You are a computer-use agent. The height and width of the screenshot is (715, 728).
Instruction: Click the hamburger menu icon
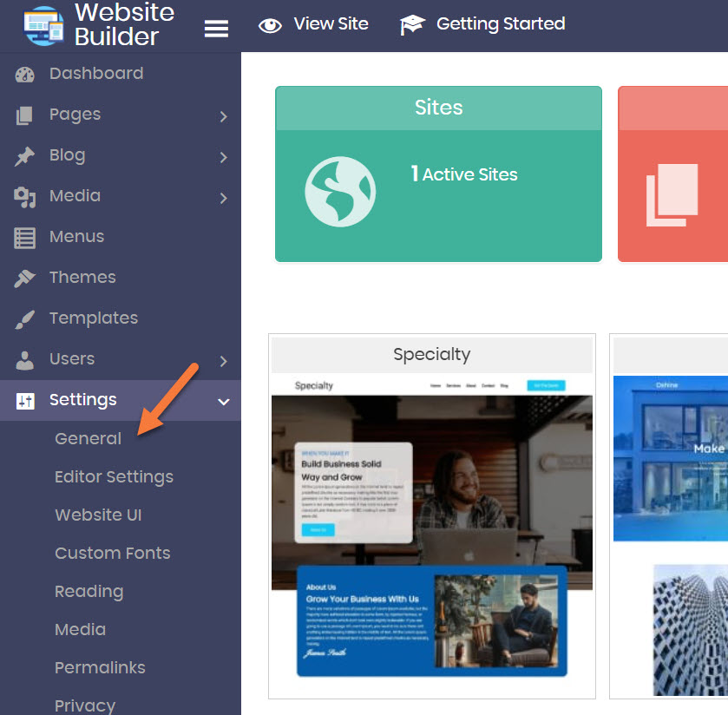pos(216,29)
